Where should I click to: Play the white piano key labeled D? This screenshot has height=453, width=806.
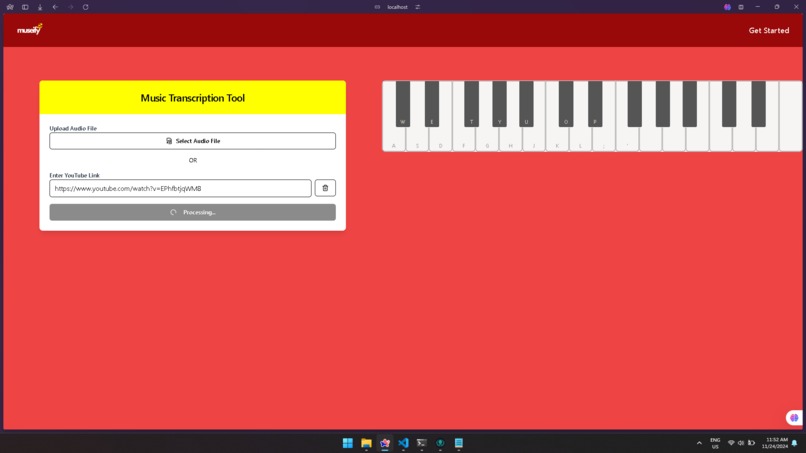pyautogui.click(x=441, y=140)
